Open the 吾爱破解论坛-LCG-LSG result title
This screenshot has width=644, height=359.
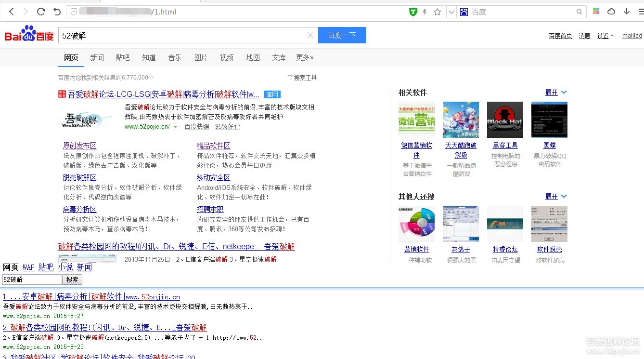[x=164, y=94]
